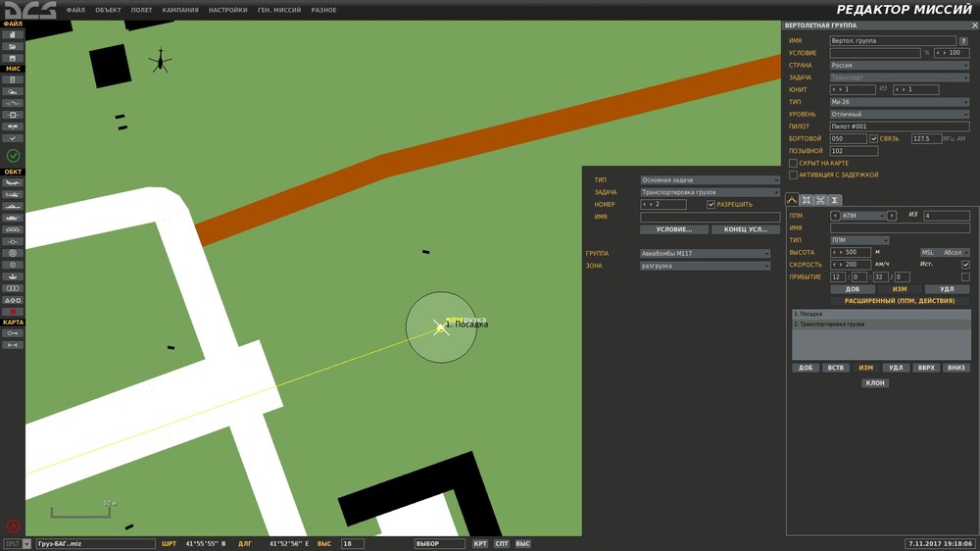The height and width of the screenshot is (551, 980).
Task: Select the Mi-26 helicopter on the map
Action: [x=161, y=61]
